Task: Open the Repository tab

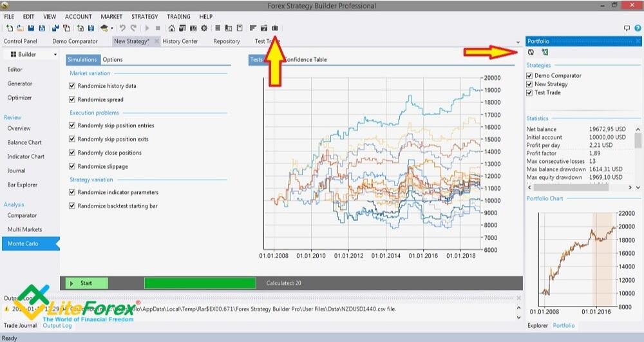Action: (x=227, y=41)
